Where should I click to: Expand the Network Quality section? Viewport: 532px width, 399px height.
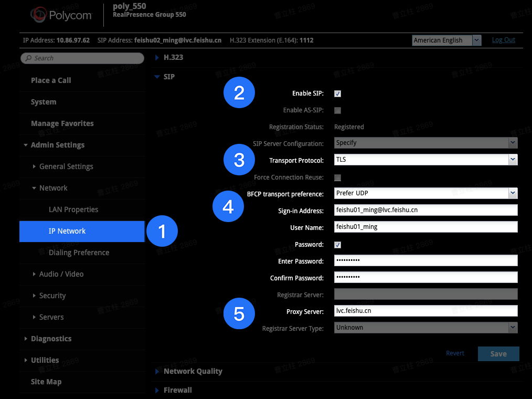click(193, 371)
